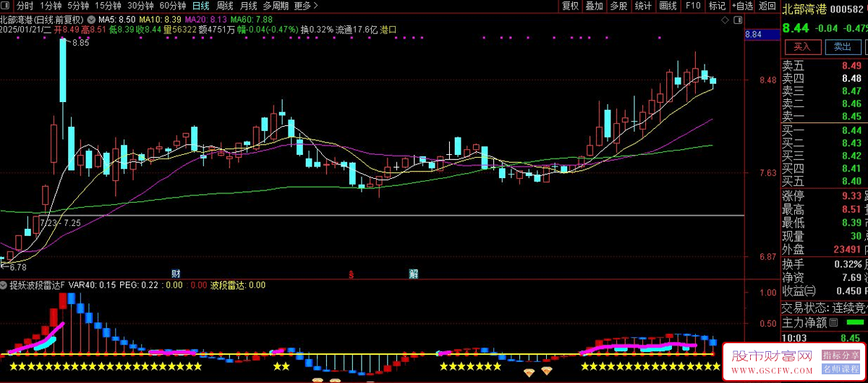Click the 10:03 trade tick row
868x383 pixels.
click(x=824, y=337)
